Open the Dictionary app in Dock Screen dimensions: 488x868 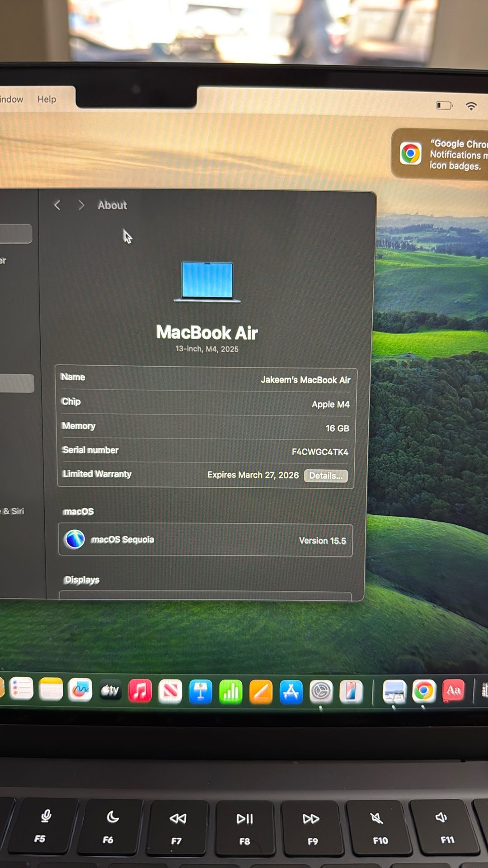453,691
